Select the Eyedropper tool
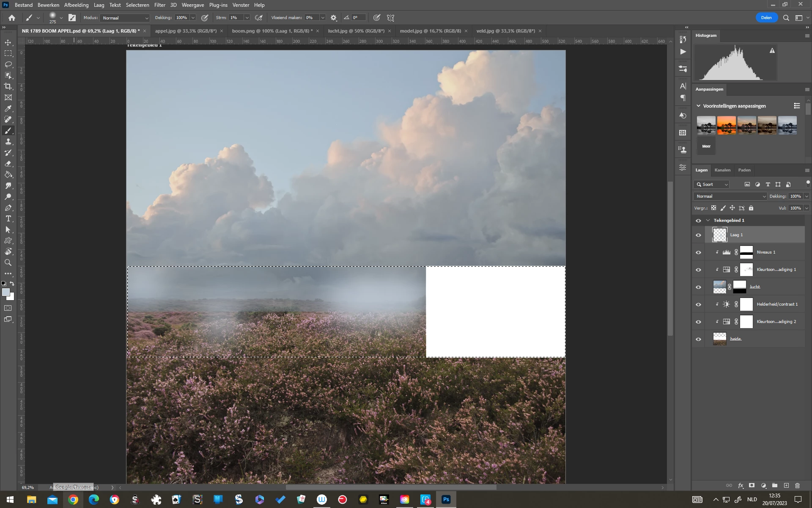Screen dimensions: 812x508 click(x=8, y=109)
